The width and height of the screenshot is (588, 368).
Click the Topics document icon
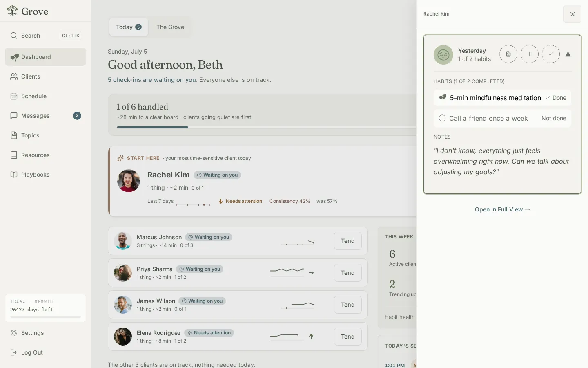[14, 135]
